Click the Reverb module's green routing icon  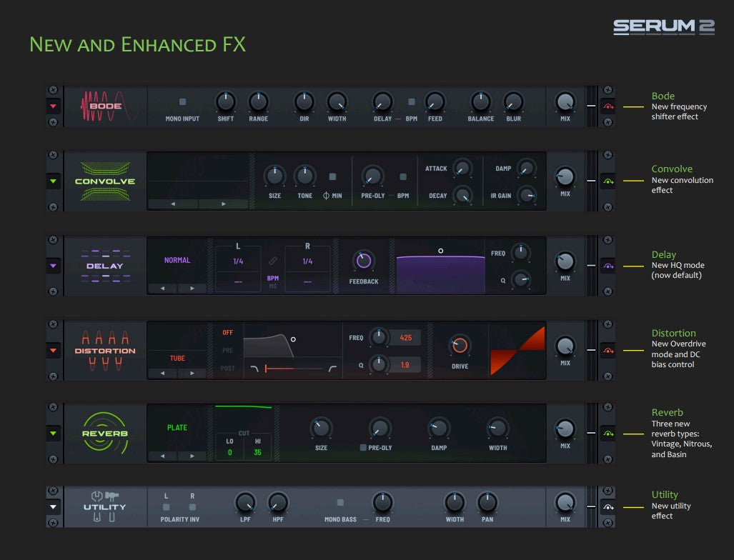pos(608,434)
